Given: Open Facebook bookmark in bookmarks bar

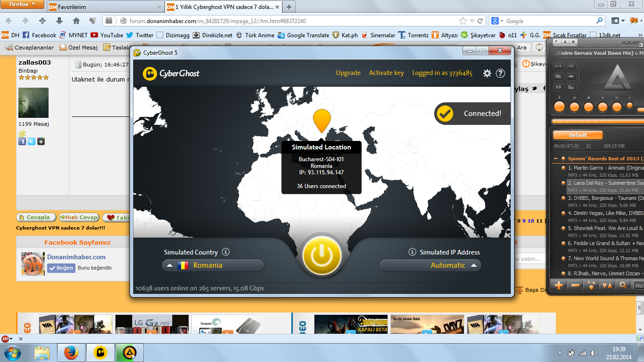Looking at the screenshot, I should [40, 35].
